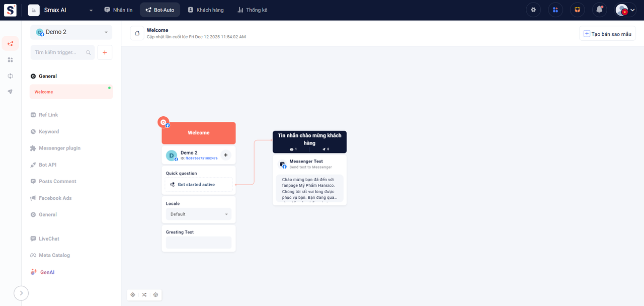Select Keyword in the trigger list

49,131
